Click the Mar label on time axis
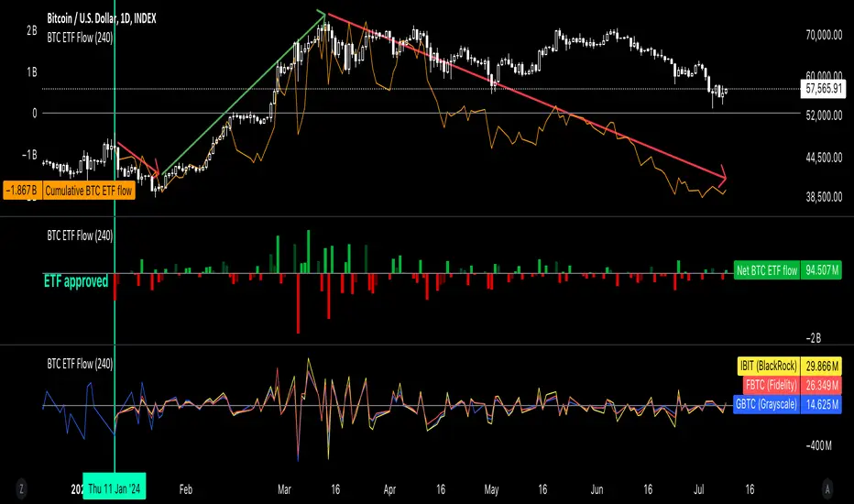The height and width of the screenshot is (504, 854). click(284, 489)
